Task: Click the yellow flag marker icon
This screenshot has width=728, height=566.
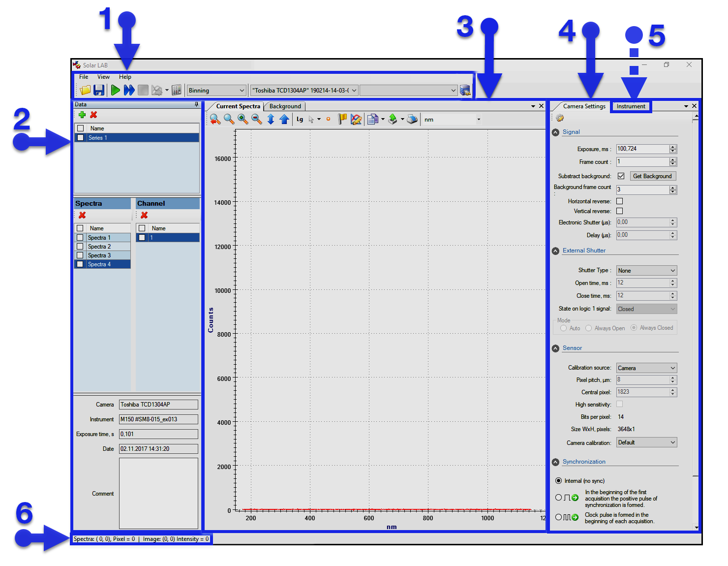Action: point(342,119)
